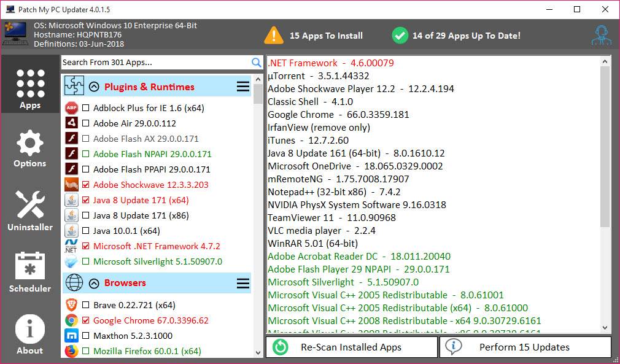Open the Uninstaller tools section
Image resolution: width=620 pixels, height=364 pixels.
[30, 211]
